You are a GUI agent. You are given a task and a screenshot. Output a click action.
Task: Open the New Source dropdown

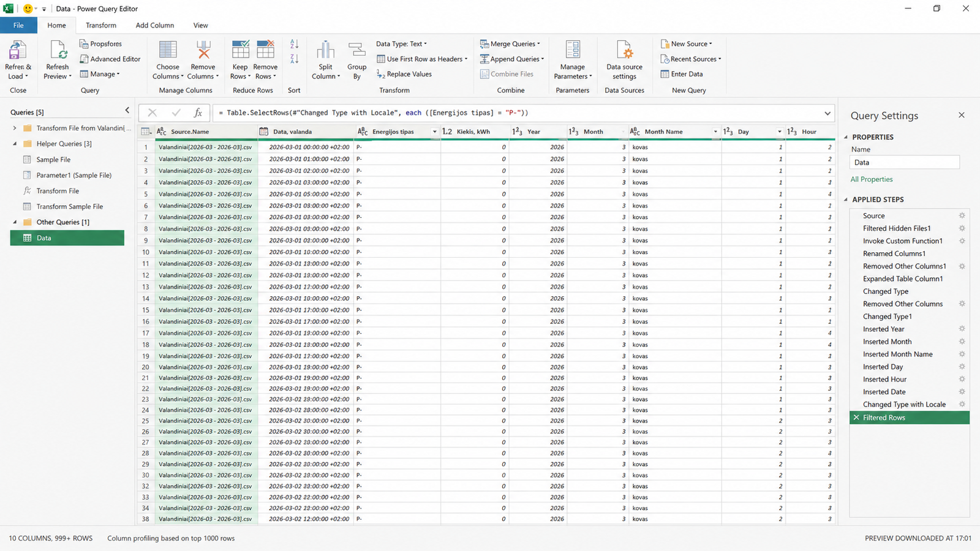point(687,44)
